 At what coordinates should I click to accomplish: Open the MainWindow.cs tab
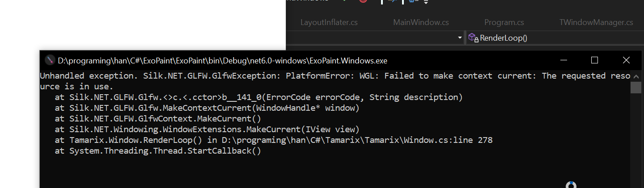(x=421, y=22)
